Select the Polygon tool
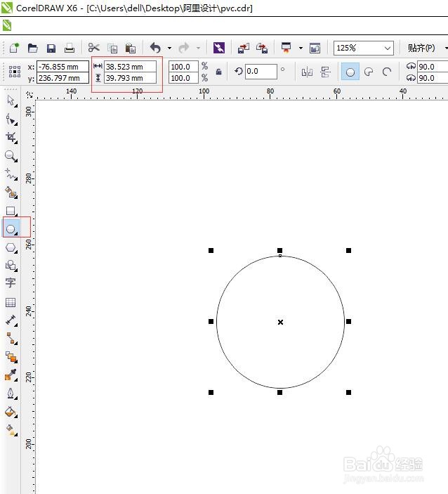The width and height of the screenshot is (448, 494). pos(11,247)
